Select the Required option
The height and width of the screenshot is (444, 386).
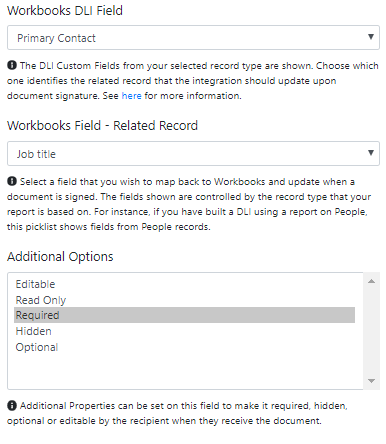[x=184, y=315]
